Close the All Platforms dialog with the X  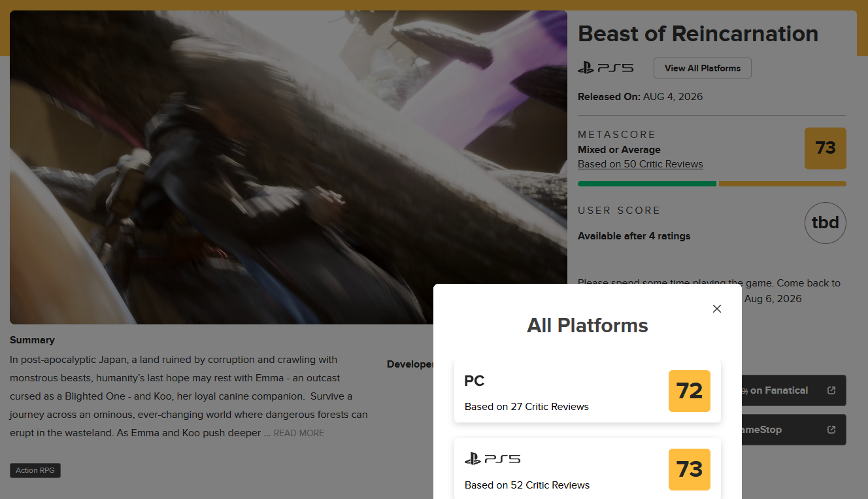pyautogui.click(x=717, y=309)
